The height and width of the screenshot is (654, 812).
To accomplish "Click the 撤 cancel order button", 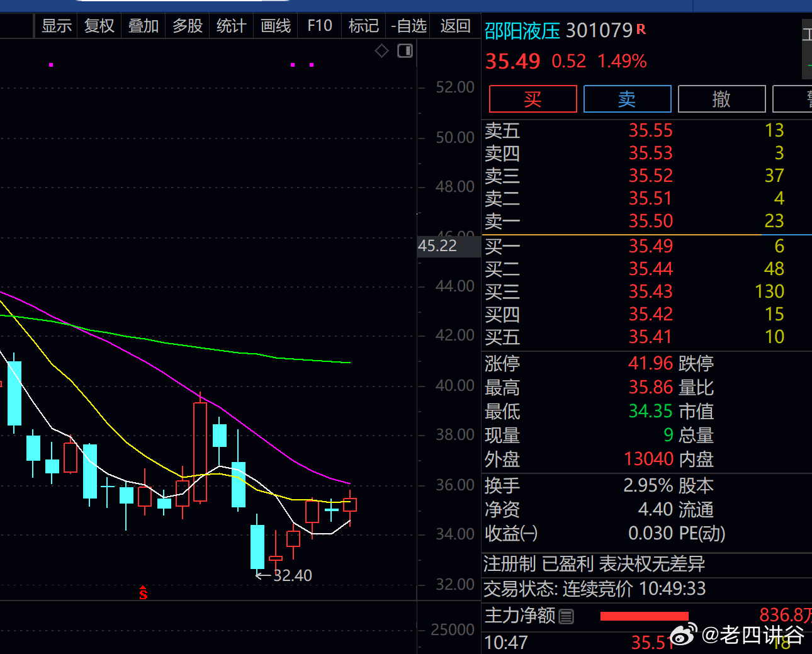I will point(722,99).
